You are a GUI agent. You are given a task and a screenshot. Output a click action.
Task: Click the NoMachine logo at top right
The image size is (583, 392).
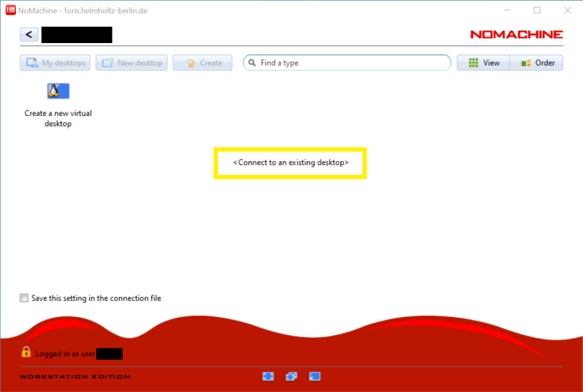coord(516,34)
